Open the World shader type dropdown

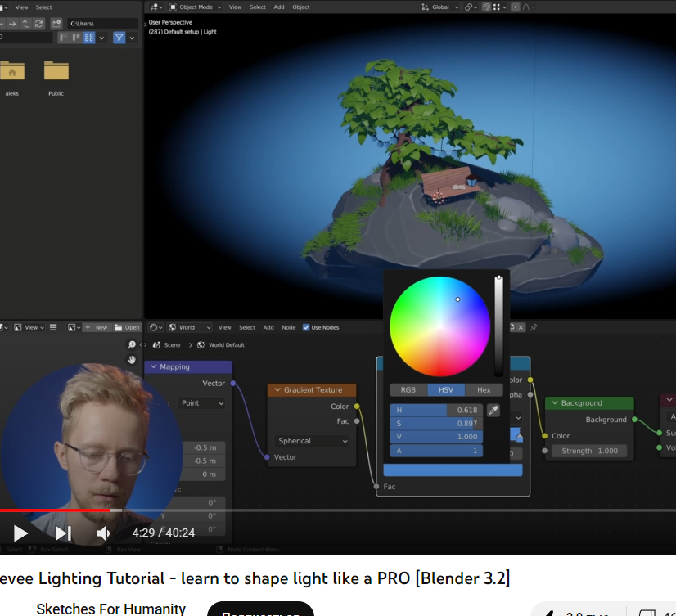pyautogui.click(x=189, y=327)
